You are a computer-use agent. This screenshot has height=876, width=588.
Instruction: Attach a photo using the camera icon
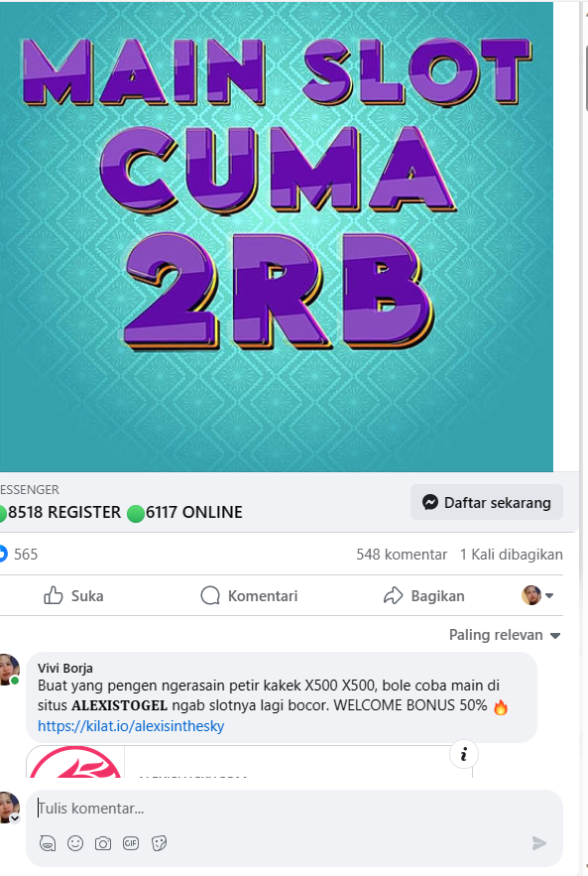coord(103,843)
